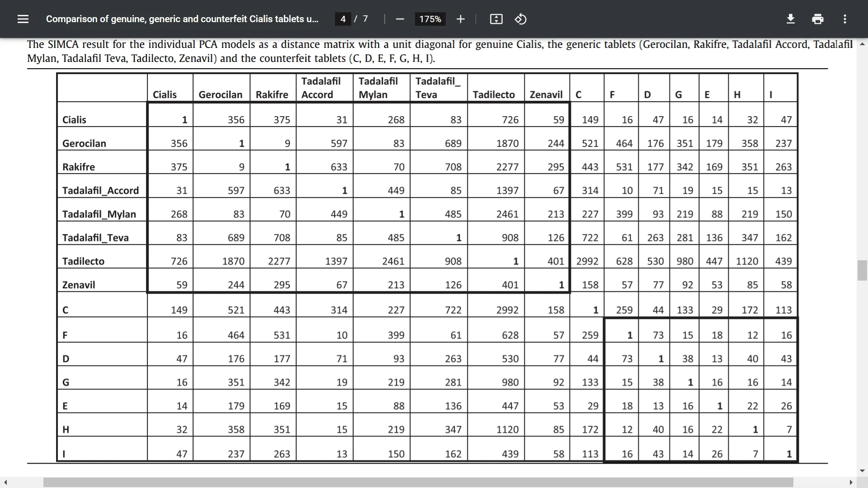Click the Rakifre row label
The width and height of the screenshot is (868, 488).
(x=79, y=167)
